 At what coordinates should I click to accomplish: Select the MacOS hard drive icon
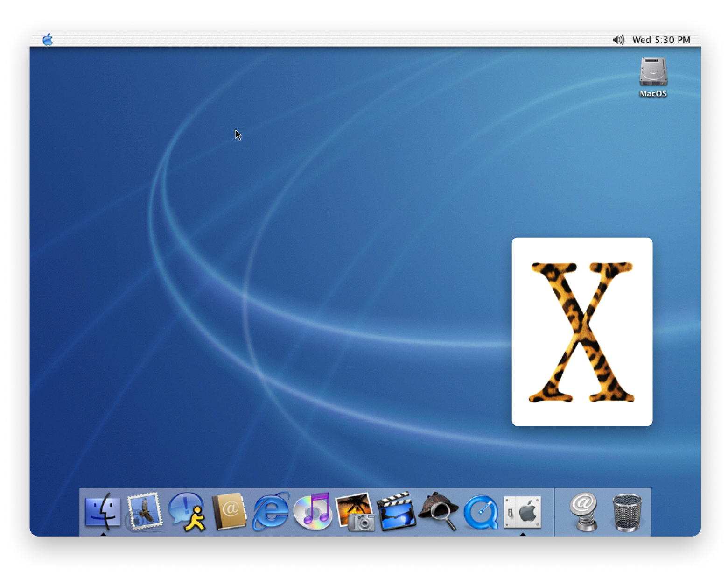[653, 71]
